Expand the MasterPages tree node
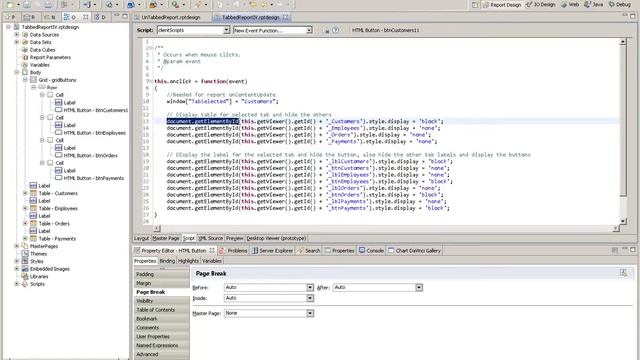This screenshot has height=360, width=640. tap(17, 246)
